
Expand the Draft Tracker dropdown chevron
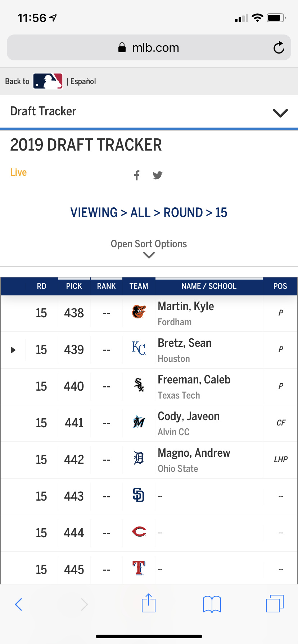click(x=280, y=113)
